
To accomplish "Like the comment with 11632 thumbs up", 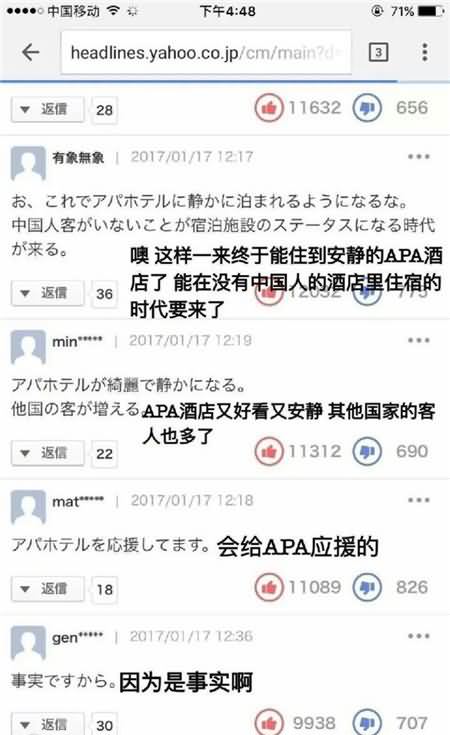I will click(x=269, y=108).
